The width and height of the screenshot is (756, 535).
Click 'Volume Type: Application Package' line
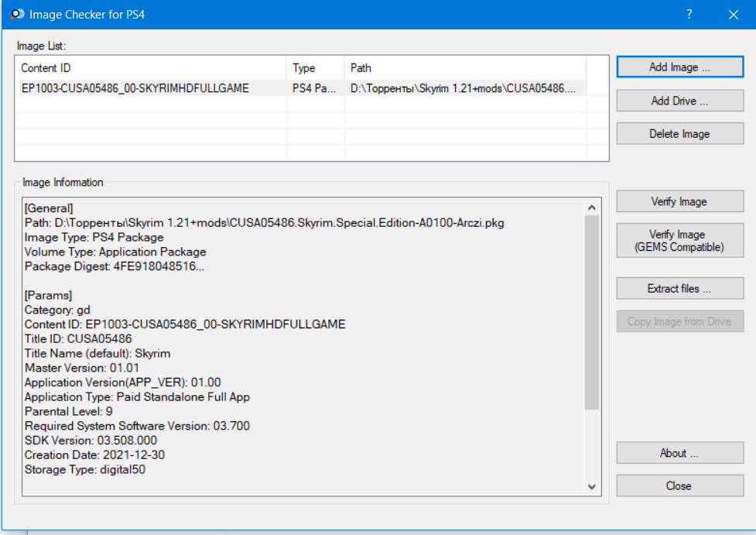115,252
